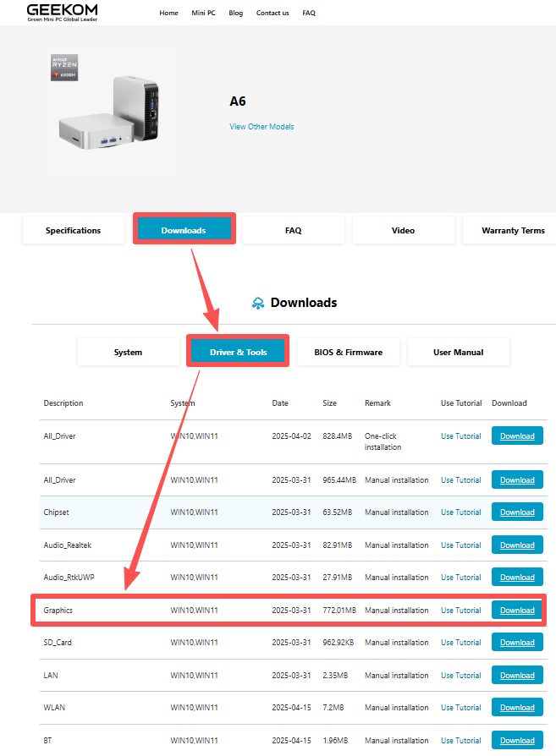Image resolution: width=556 pixels, height=756 pixels.
Task: Go to the Blog page
Action: pyautogui.click(x=235, y=13)
